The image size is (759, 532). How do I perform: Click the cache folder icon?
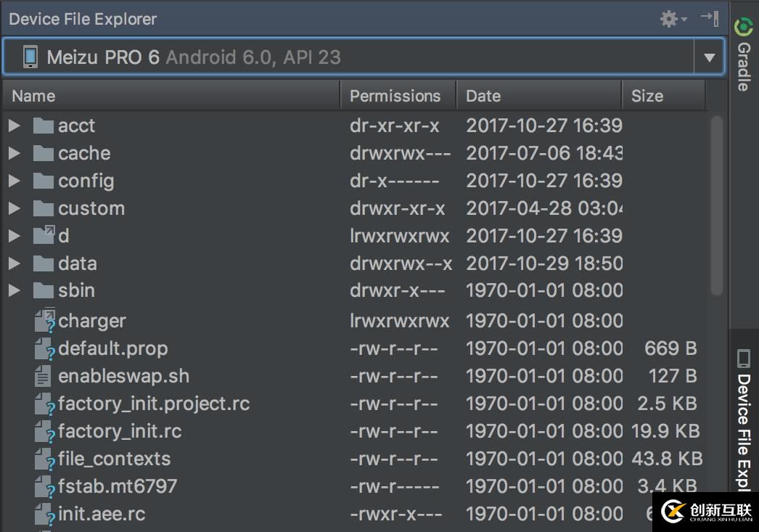click(44, 154)
